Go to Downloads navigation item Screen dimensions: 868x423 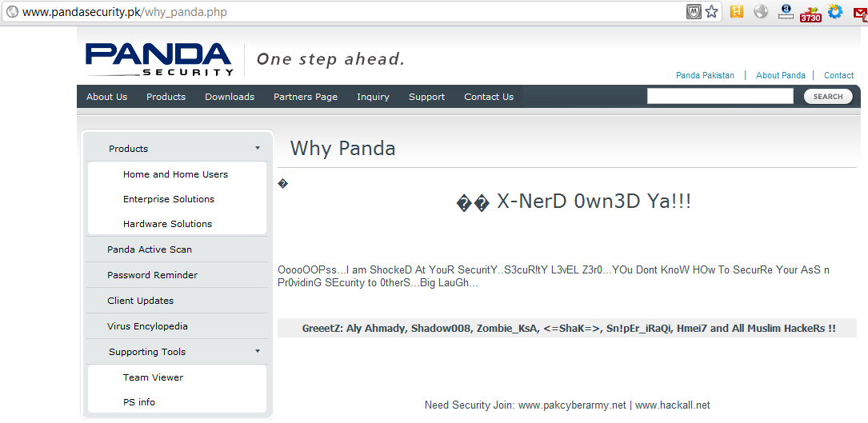click(230, 97)
